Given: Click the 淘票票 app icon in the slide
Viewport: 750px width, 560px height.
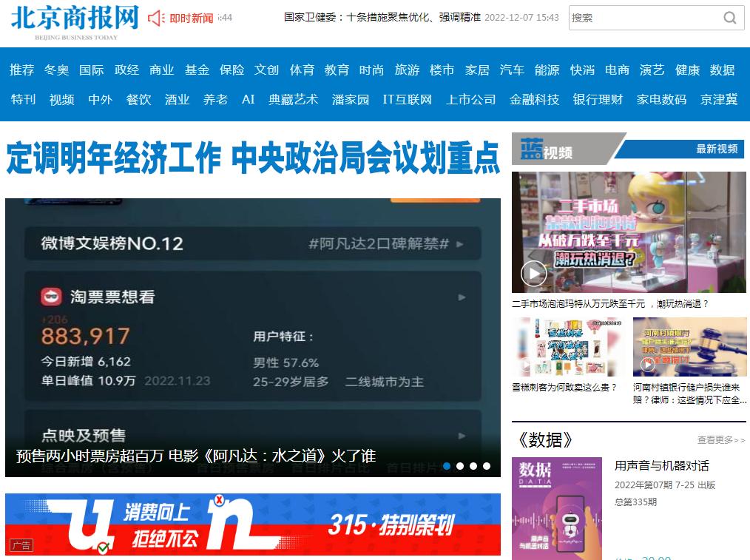Looking at the screenshot, I should [51, 297].
